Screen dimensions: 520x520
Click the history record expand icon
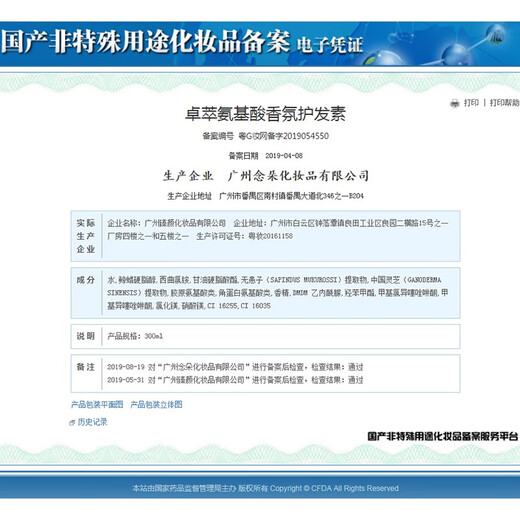click(72, 423)
